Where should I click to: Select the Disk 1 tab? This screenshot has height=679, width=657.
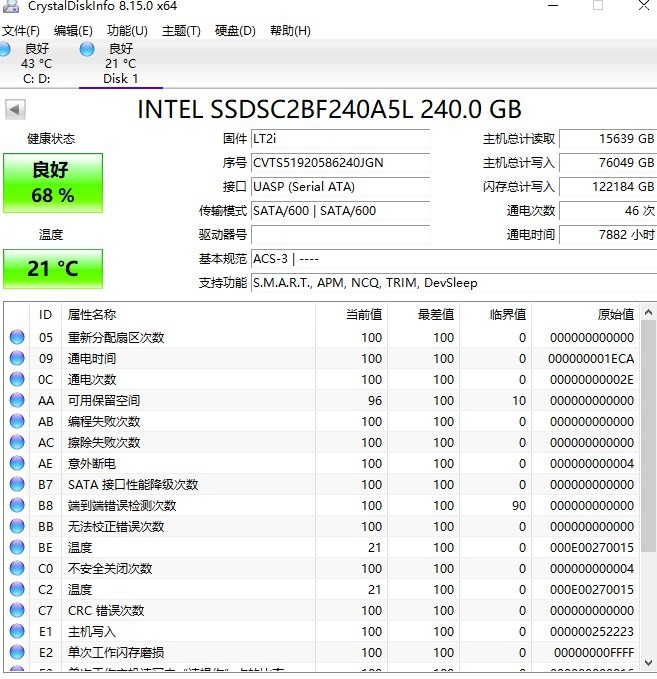coord(121,64)
